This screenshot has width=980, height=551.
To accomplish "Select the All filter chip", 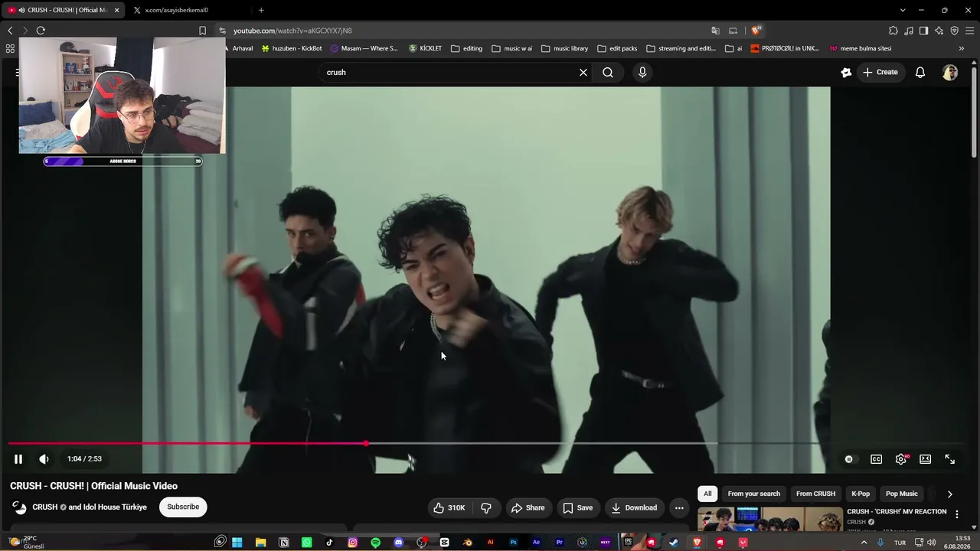I will point(707,494).
